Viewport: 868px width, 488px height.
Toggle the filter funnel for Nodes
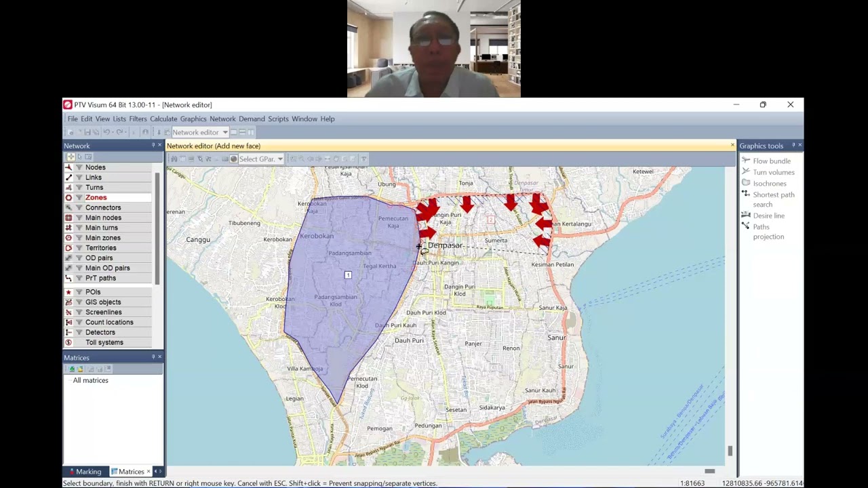(79, 167)
